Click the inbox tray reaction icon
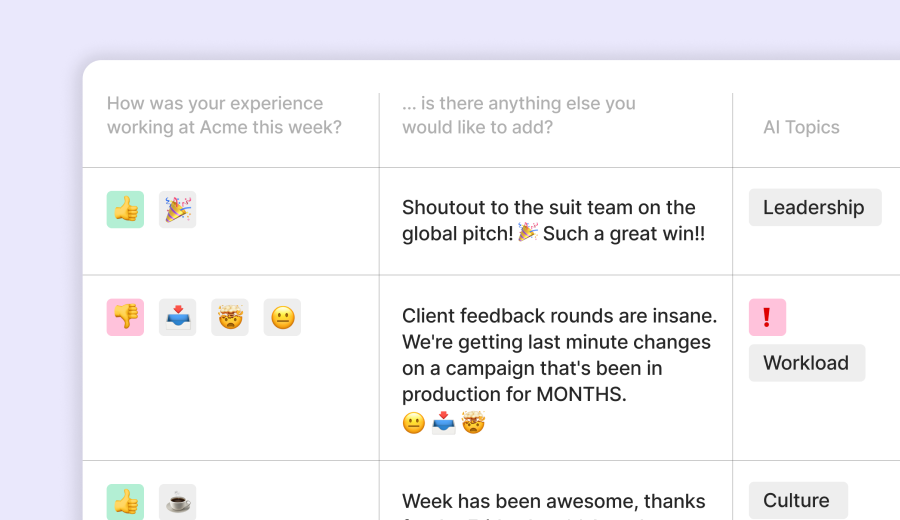 click(x=177, y=317)
